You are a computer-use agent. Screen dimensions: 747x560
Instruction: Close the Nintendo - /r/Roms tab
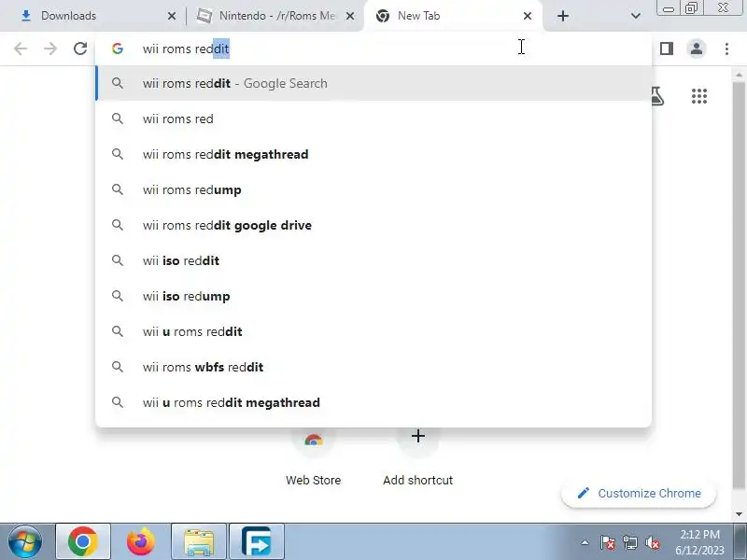point(349,16)
